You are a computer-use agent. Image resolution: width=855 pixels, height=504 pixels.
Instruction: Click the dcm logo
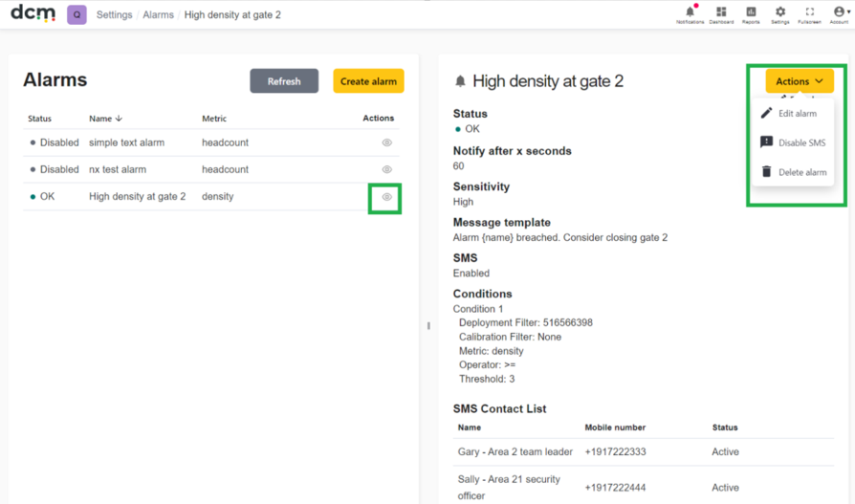(33, 13)
